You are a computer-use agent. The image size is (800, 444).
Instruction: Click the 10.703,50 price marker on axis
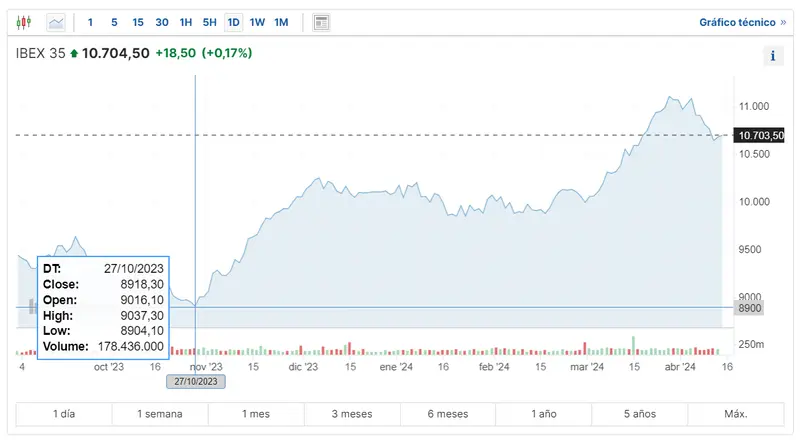pos(759,135)
